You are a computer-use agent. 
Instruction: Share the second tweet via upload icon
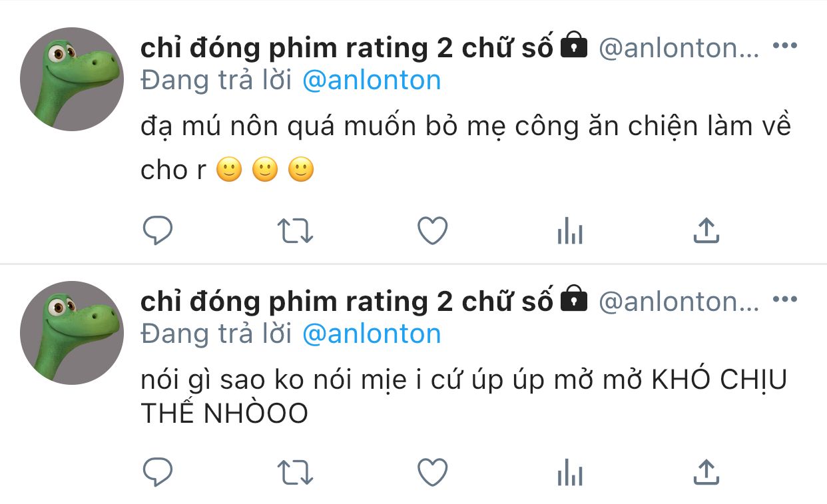tap(706, 472)
